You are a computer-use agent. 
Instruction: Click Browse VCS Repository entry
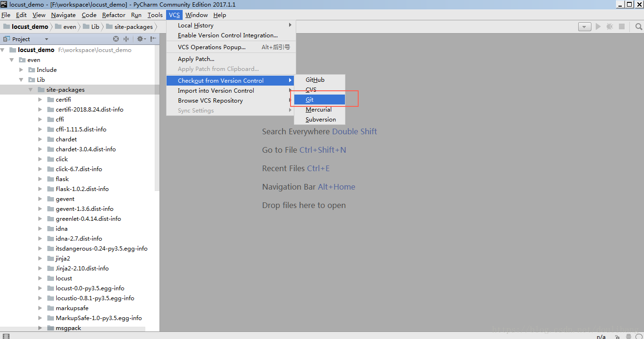click(x=231, y=101)
